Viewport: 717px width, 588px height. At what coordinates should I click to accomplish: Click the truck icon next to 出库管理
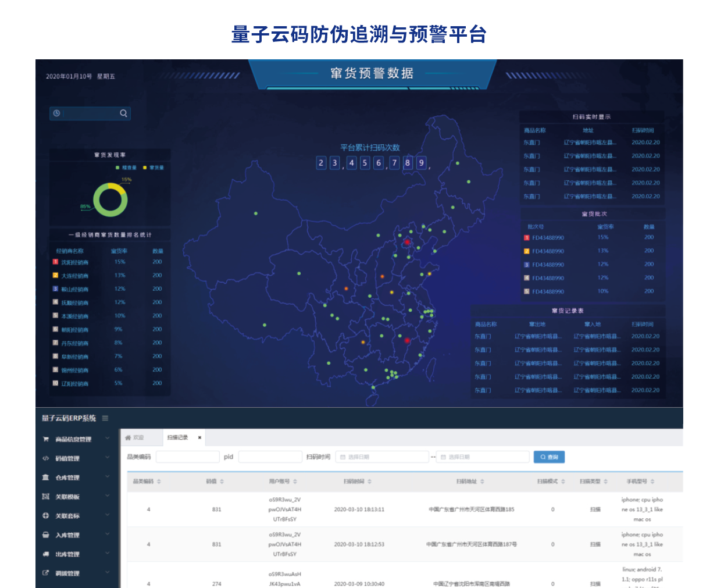click(45, 554)
